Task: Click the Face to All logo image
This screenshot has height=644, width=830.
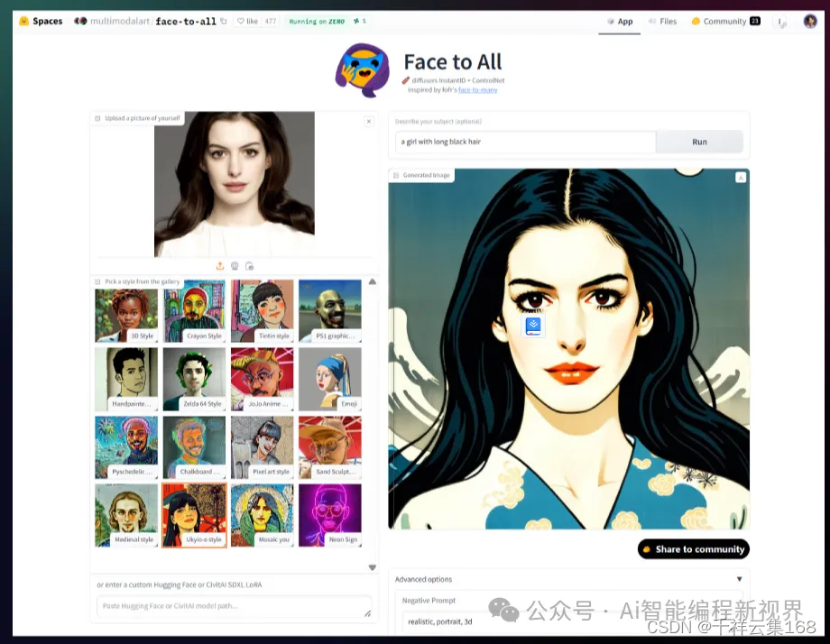Action: pos(363,70)
